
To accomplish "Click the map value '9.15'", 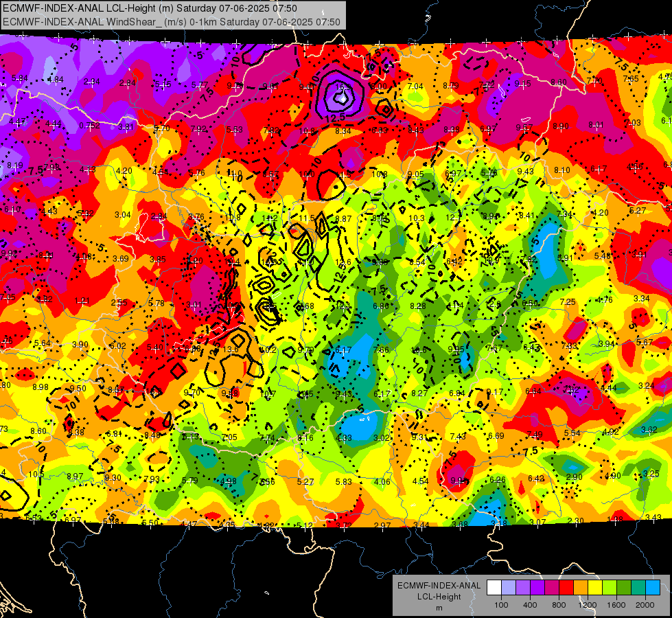I will click(x=523, y=84).
